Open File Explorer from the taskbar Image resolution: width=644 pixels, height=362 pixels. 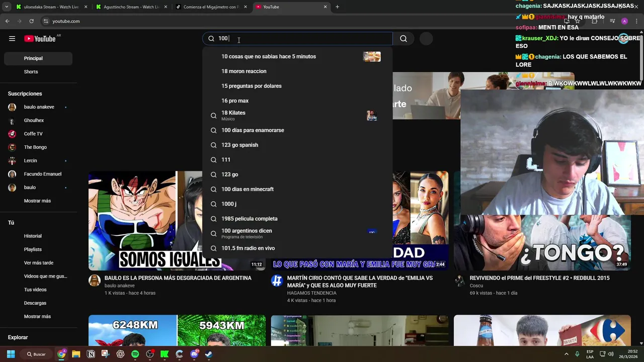click(76, 354)
